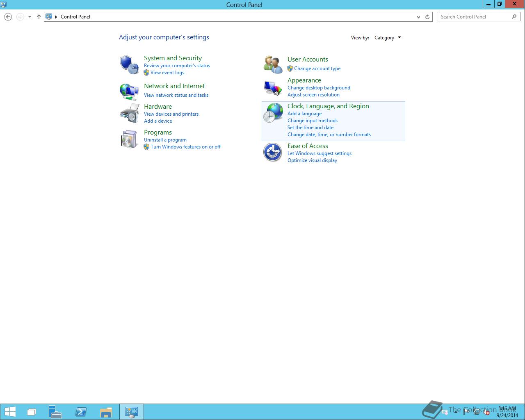Open the Programs disc box icon
Image resolution: width=525 pixels, height=420 pixels.
[129, 139]
